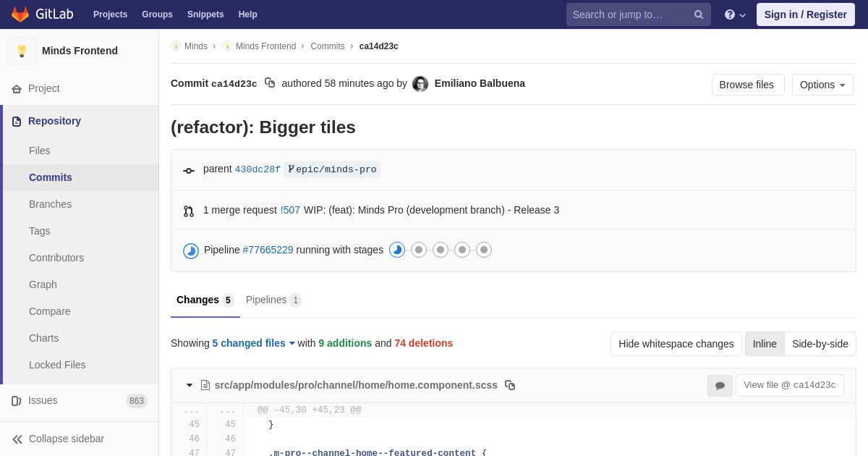The height and width of the screenshot is (456, 868).
Task: Open the epic/minds-pro branch link
Action: [x=332, y=169]
